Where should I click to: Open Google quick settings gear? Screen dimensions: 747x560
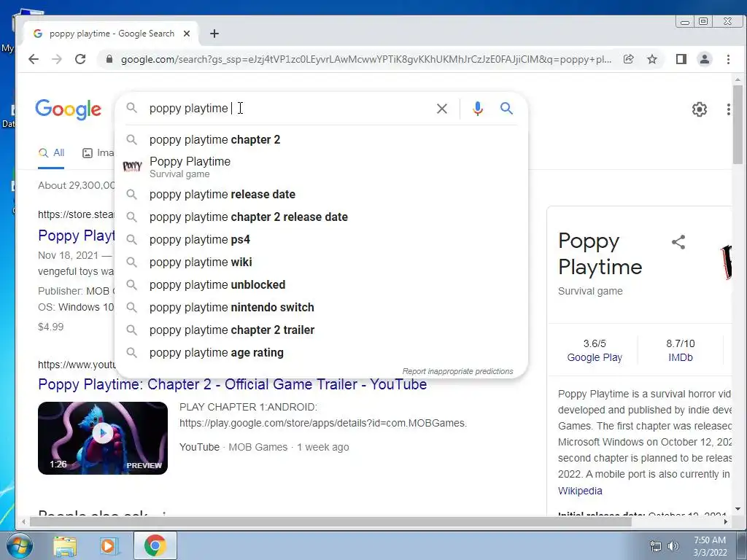[x=700, y=109]
